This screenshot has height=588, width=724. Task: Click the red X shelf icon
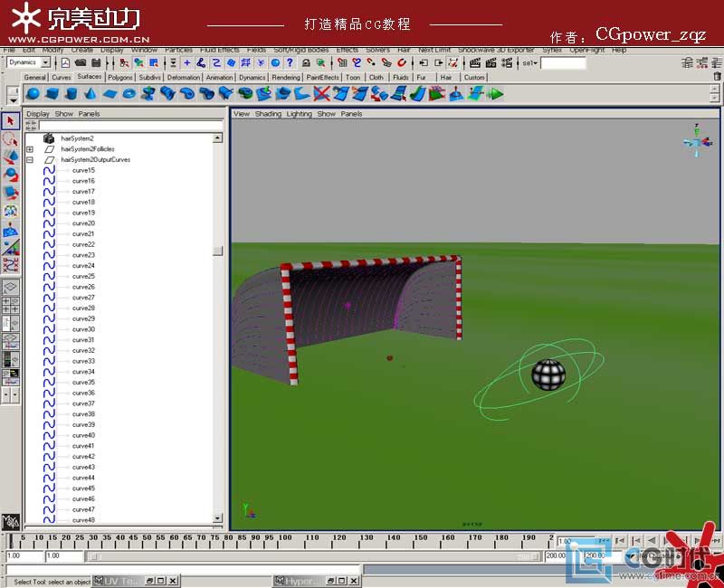point(321,94)
